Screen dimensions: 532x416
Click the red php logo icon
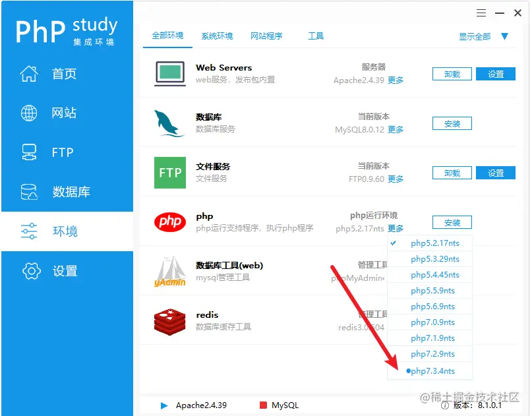tap(170, 222)
